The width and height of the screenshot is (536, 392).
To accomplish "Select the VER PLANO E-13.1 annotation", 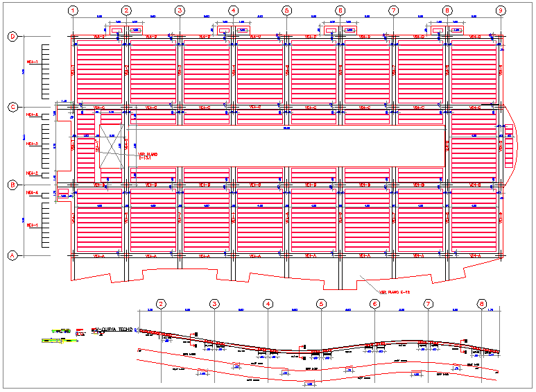I will click(x=148, y=156).
